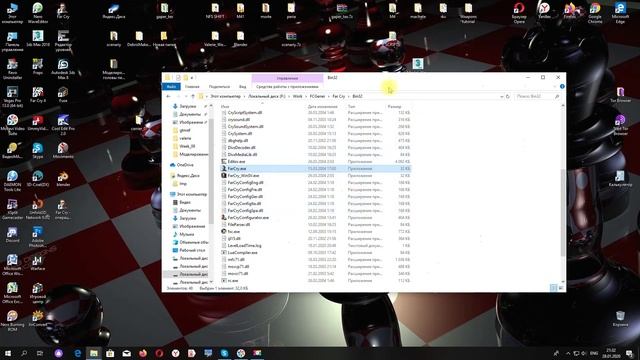Open Explorer help question mark icon

coord(562,87)
